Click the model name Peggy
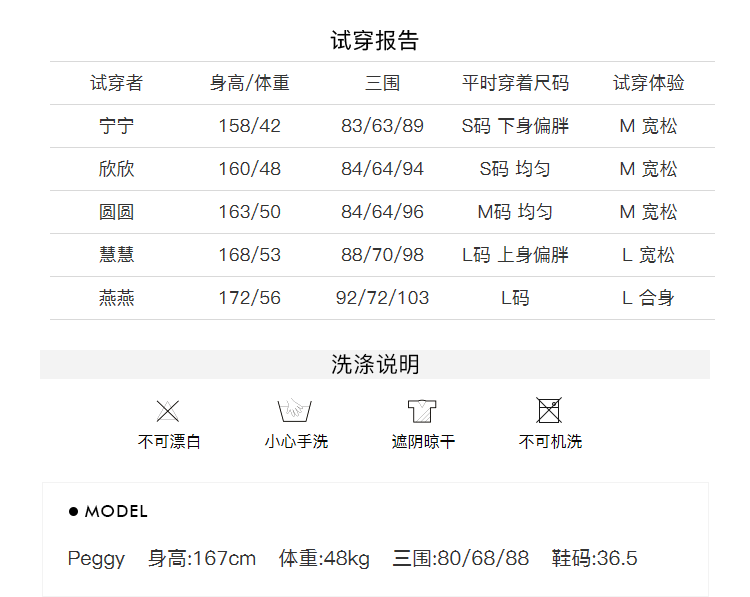Screen dimensions: 750x597 [x=96, y=559]
